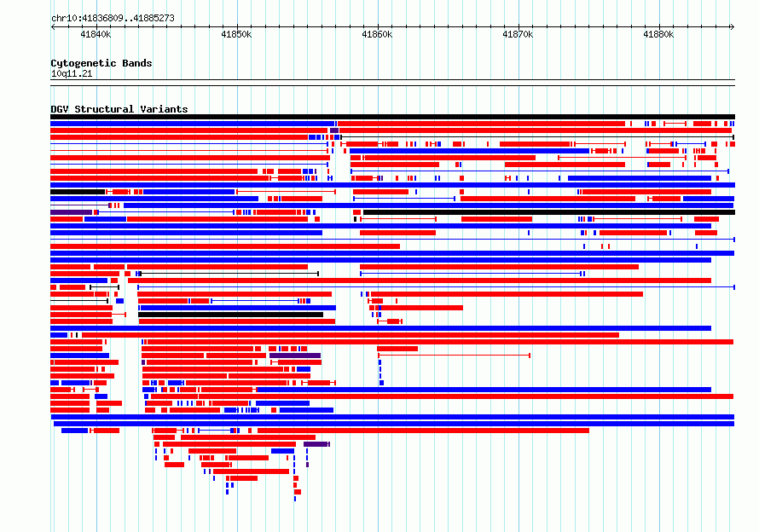Select the full-width black variant bar under DGV heading

(392, 117)
